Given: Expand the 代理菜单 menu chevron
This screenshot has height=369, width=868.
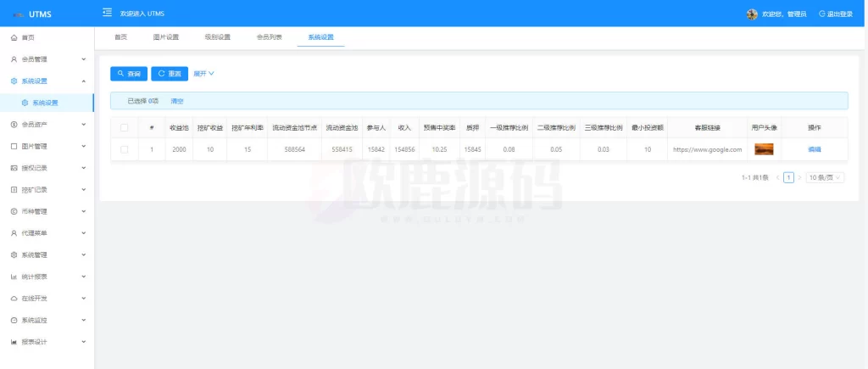Looking at the screenshot, I should [84, 233].
